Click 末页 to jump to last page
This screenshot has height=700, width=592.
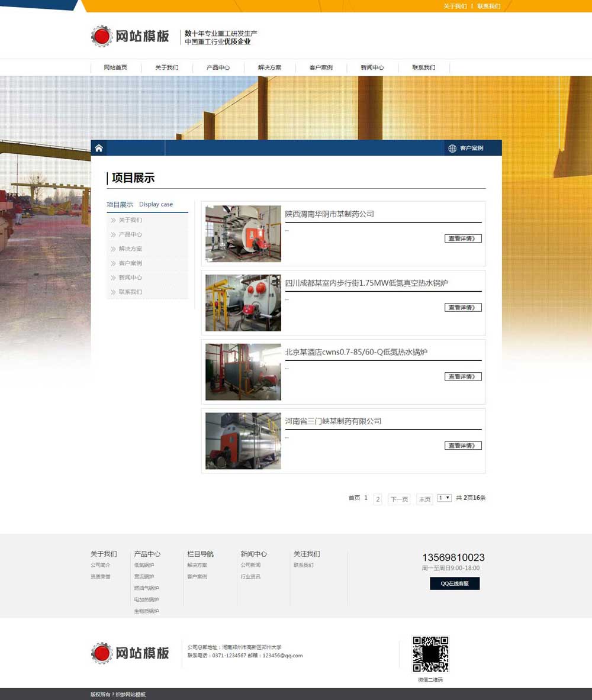pyautogui.click(x=424, y=499)
